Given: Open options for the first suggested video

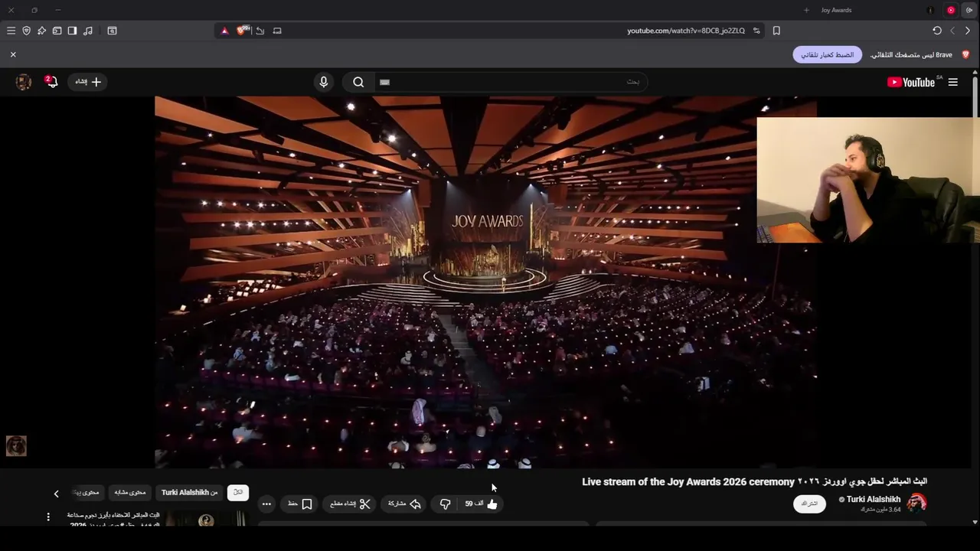Looking at the screenshot, I should [x=48, y=517].
